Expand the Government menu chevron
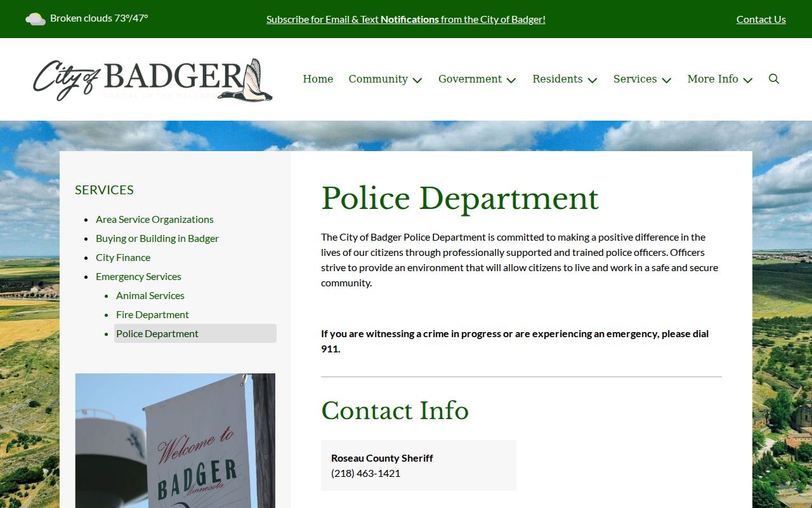The height and width of the screenshot is (508, 812). click(x=511, y=80)
